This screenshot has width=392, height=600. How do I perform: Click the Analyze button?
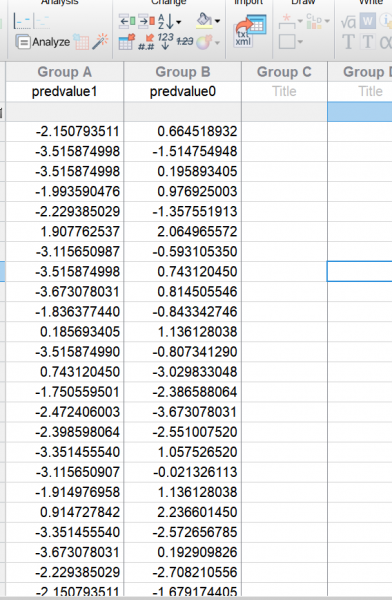(x=42, y=42)
